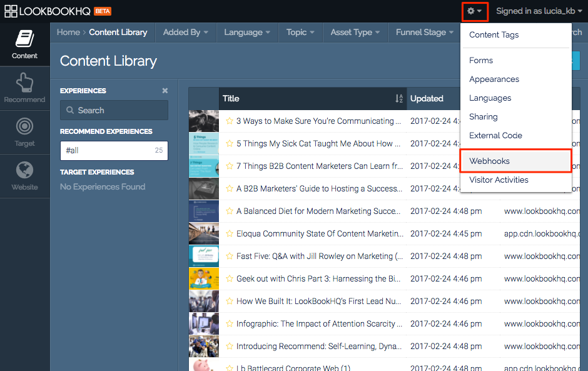Open the Website section in sidebar
This screenshot has height=371, width=588.
25,176
